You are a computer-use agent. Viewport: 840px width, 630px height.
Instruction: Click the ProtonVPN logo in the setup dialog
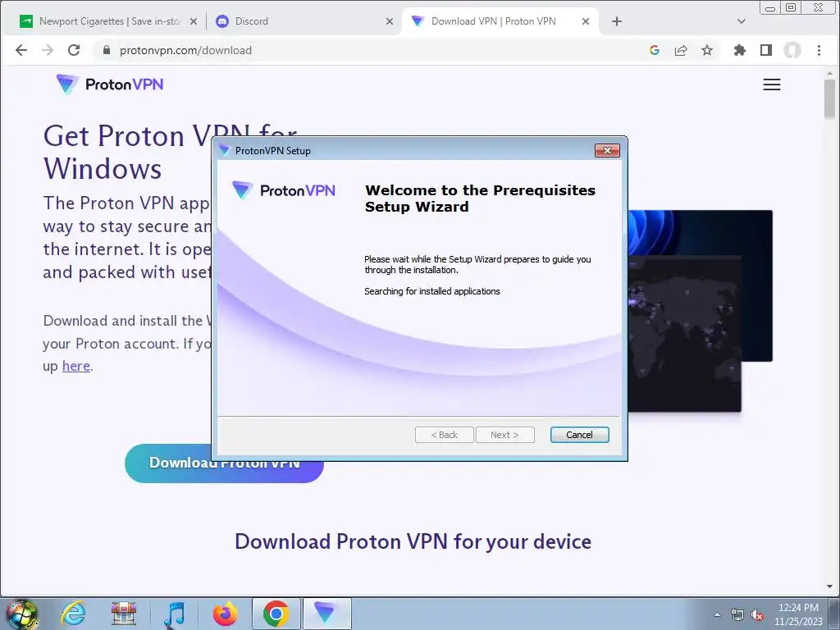click(283, 190)
